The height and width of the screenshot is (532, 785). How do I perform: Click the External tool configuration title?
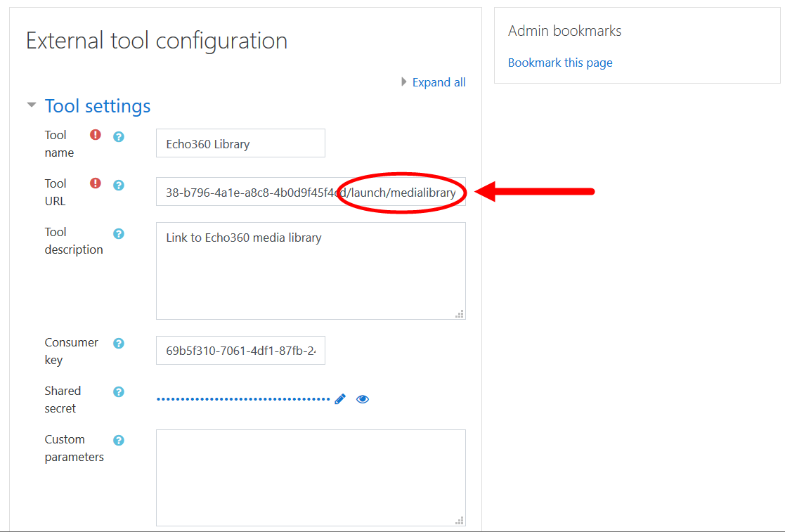[157, 41]
